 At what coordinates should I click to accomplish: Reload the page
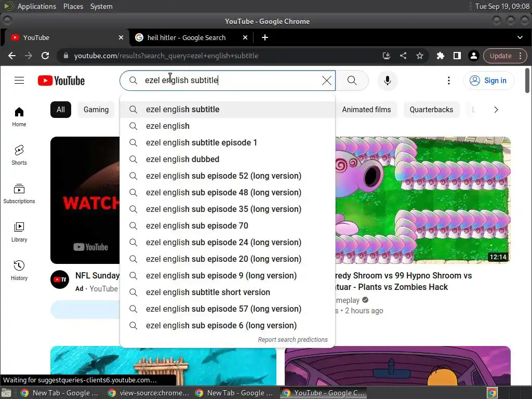pos(45,56)
